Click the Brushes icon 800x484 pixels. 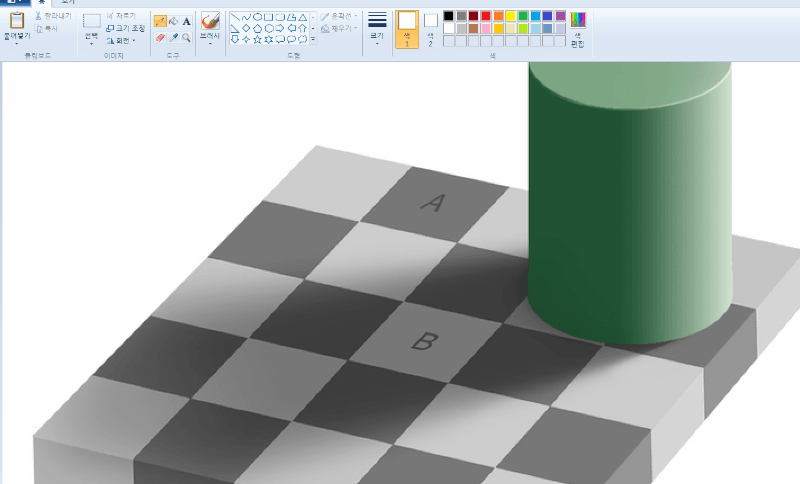210,21
